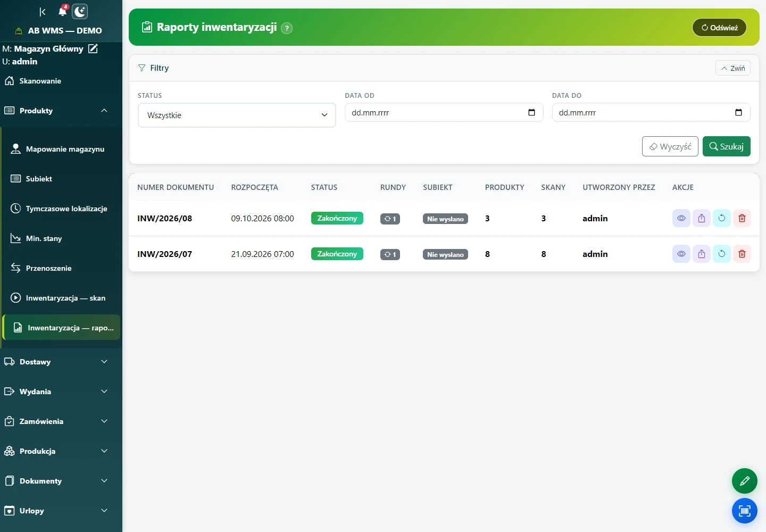This screenshot has height=532, width=766.
Task: Click the Odśwież refresh button
Action: [719, 28]
